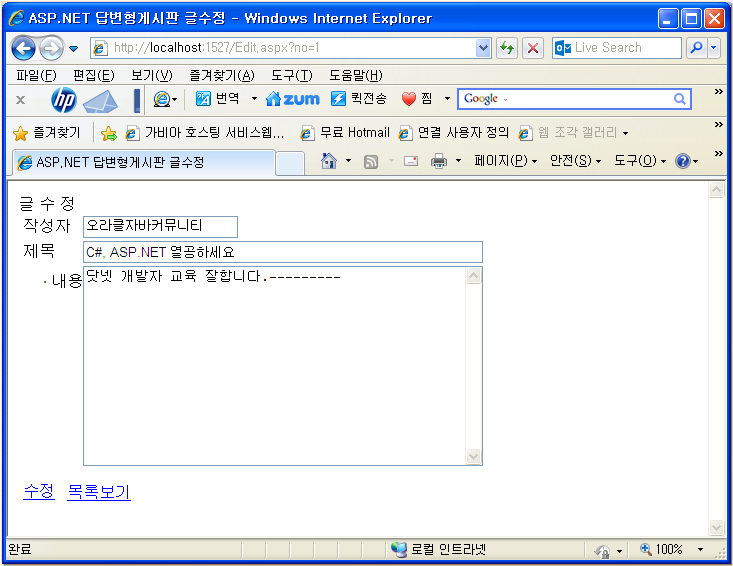
Task: Open the 도움말(H) menu
Action: pos(356,75)
